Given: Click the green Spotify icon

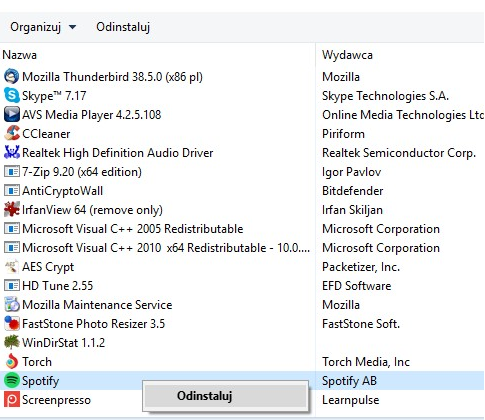Looking at the screenshot, I should (x=11, y=381).
